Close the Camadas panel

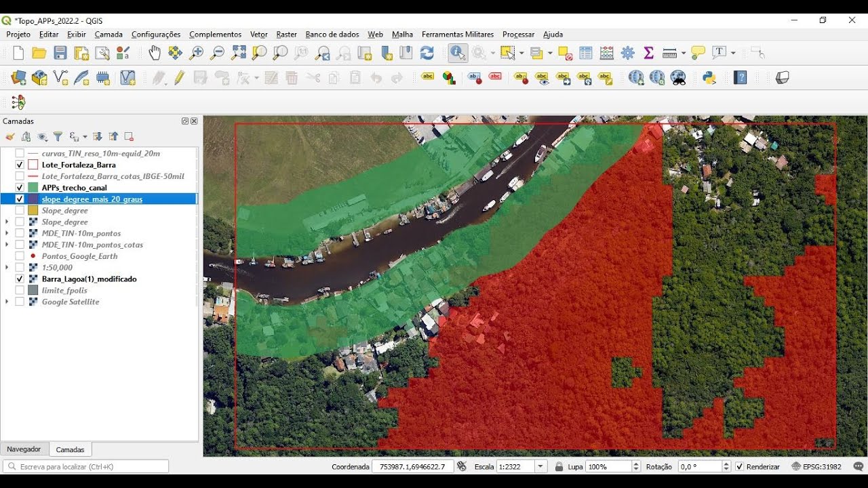pyautogui.click(x=194, y=121)
